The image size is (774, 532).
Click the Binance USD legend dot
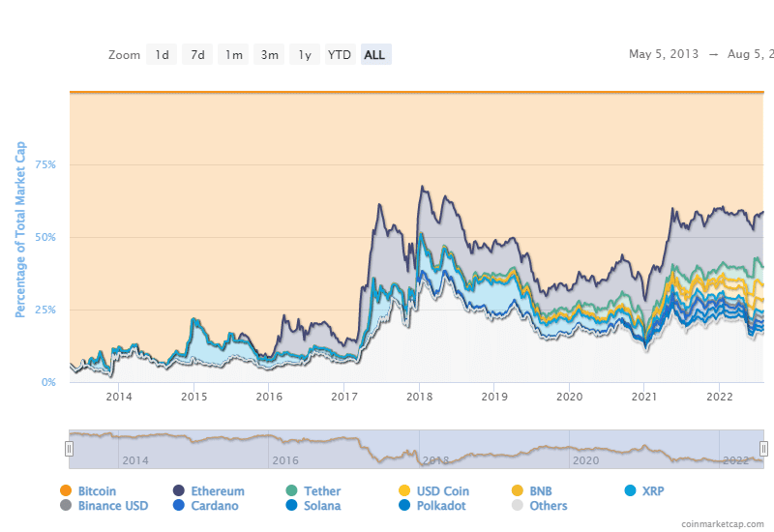[66, 506]
